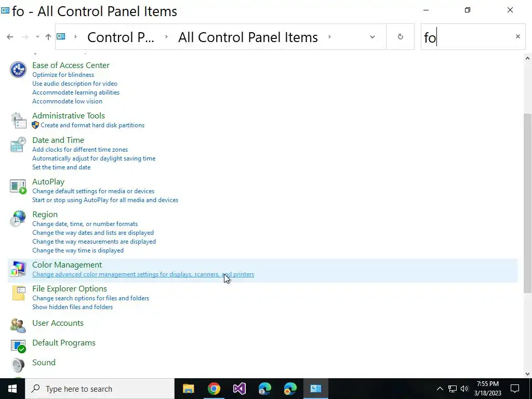Open Visual Studio from the taskbar

239,389
